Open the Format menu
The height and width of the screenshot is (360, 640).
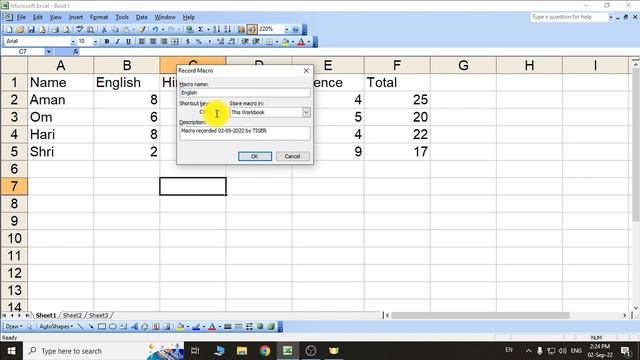click(99, 17)
